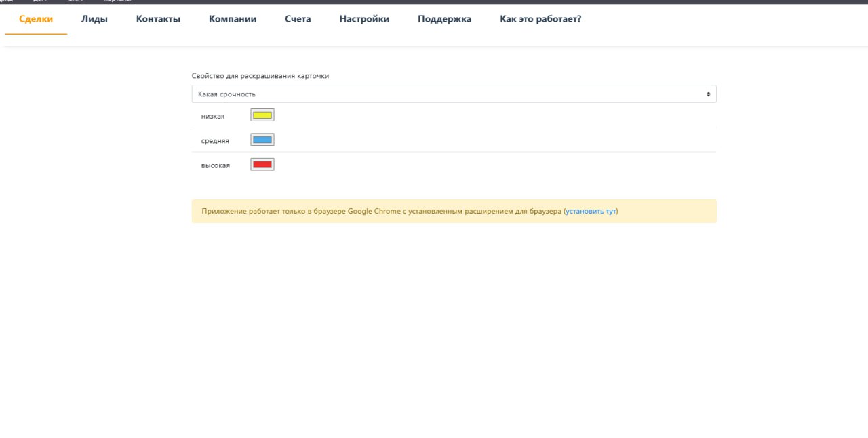This screenshot has height=438, width=868.
Task: Open the 'Как это работает?' tab
Action: (x=540, y=19)
